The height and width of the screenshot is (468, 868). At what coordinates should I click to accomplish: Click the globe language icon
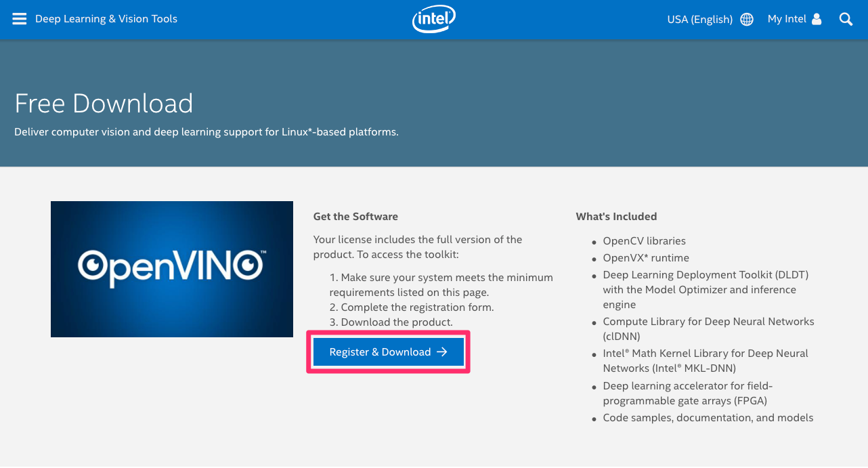[747, 20]
